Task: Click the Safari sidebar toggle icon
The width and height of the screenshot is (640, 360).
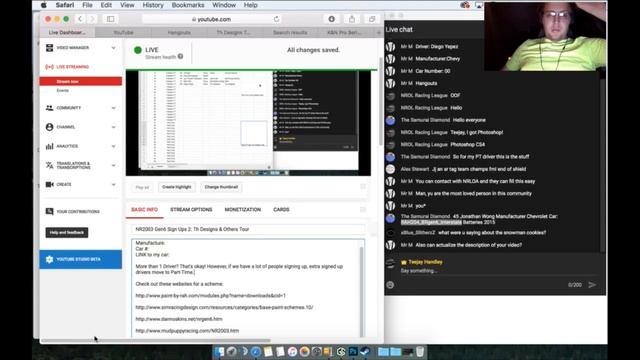Action: pyautogui.click(x=111, y=19)
